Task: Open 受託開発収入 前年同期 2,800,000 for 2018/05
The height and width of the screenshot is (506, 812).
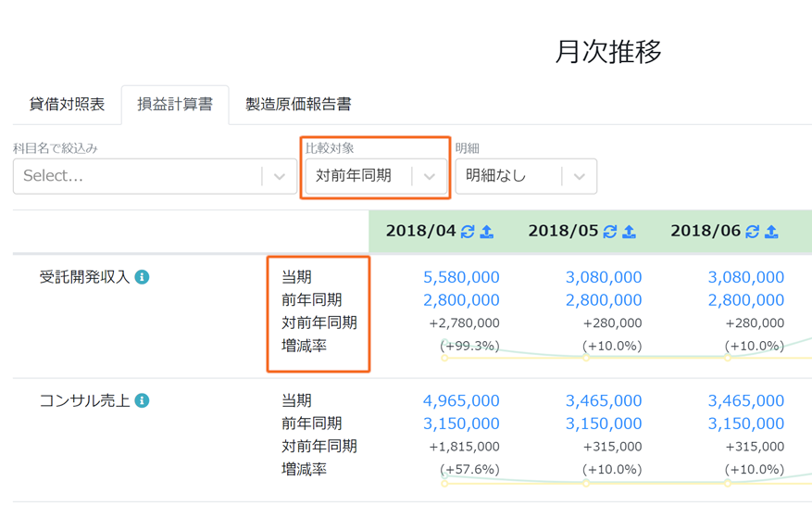Action: [604, 300]
